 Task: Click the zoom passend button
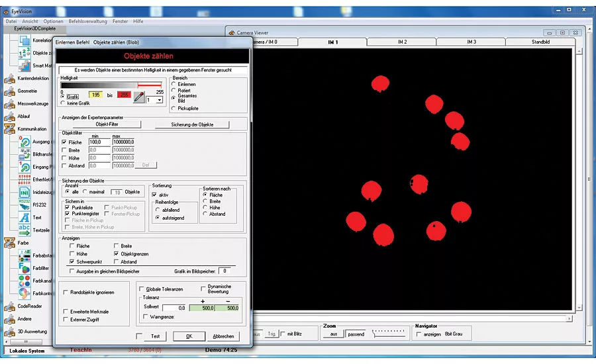[356, 334]
